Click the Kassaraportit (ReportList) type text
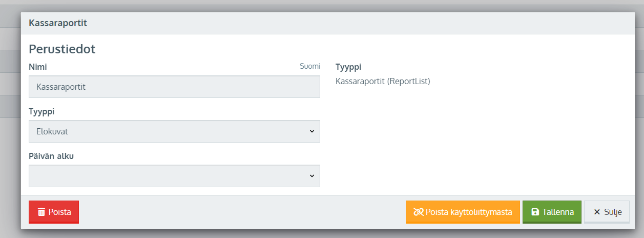Viewport: 644px width, 238px height. tap(383, 81)
